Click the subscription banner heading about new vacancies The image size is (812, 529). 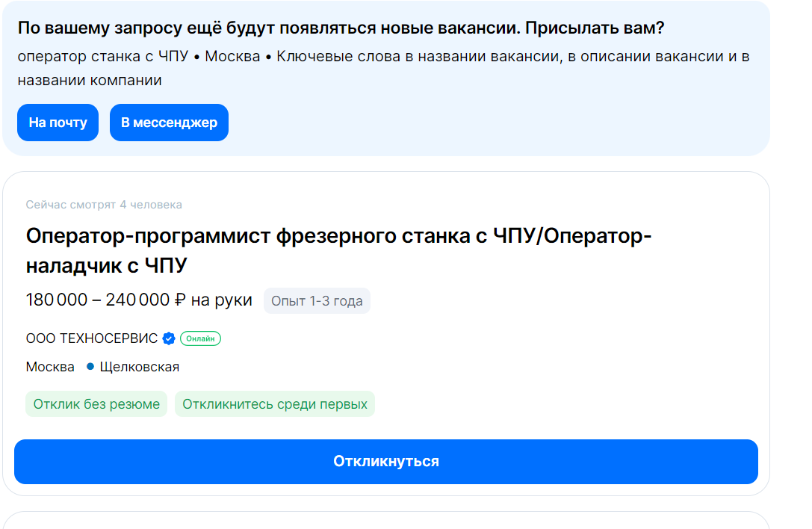341,28
